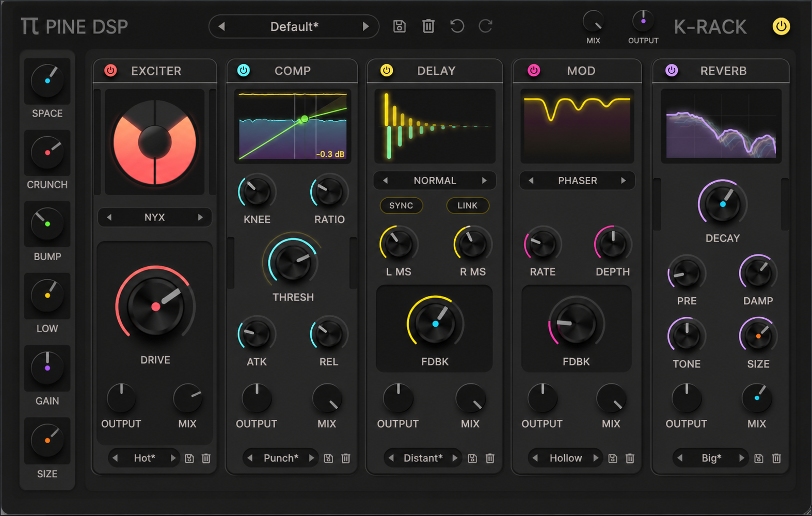This screenshot has height=516, width=812.
Task: Delete the Hot exciter preset
Action: [x=206, y=458]
